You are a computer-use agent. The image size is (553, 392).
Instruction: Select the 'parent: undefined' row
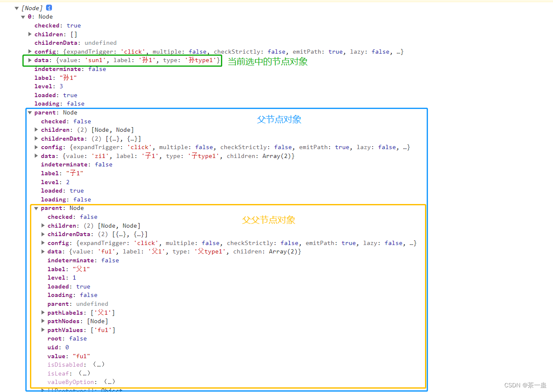[x=78, y=304]
